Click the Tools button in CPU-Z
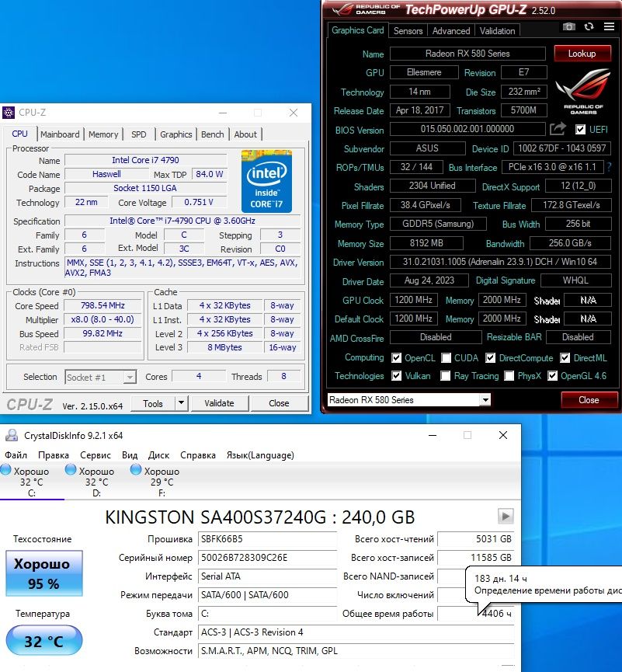The width and height of the screenshot is (622, 672). coord(153,403)
